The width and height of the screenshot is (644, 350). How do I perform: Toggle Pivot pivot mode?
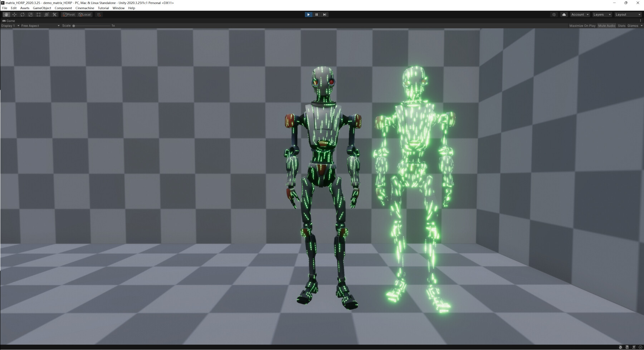click(68, 14)
